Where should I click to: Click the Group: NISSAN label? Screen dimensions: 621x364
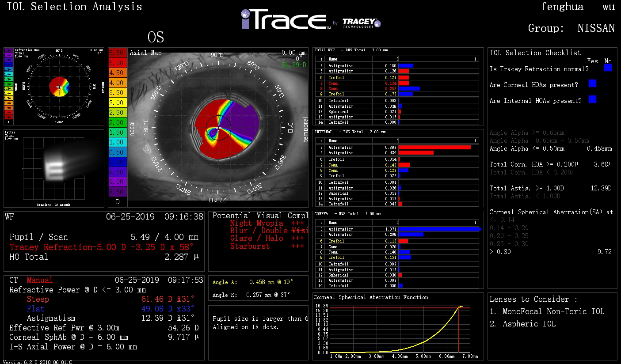click(571, 28)
